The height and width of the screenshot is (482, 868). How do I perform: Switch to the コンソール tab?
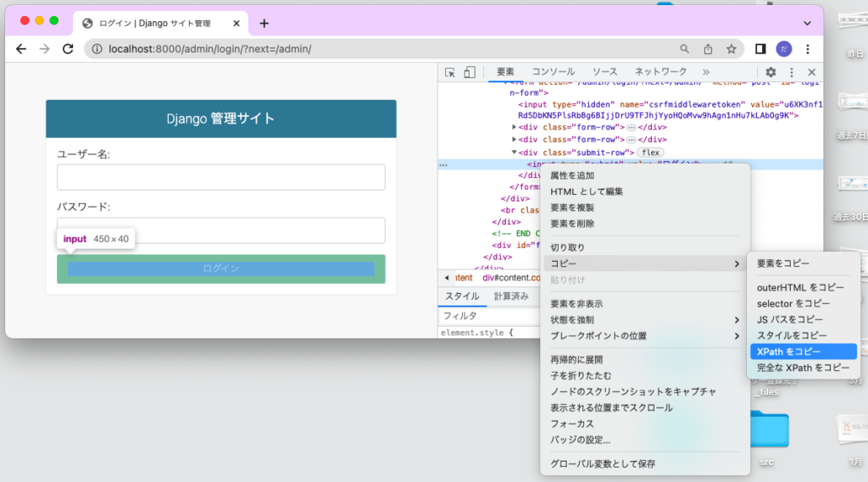pyautogui.click(x=553, y=72)
